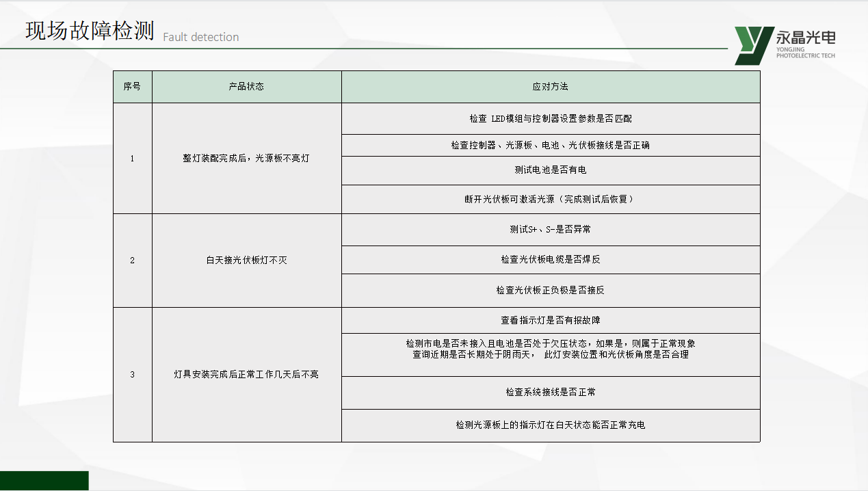Click row 测试电池是否有电
868x491 pixels.
click(551, 170)
